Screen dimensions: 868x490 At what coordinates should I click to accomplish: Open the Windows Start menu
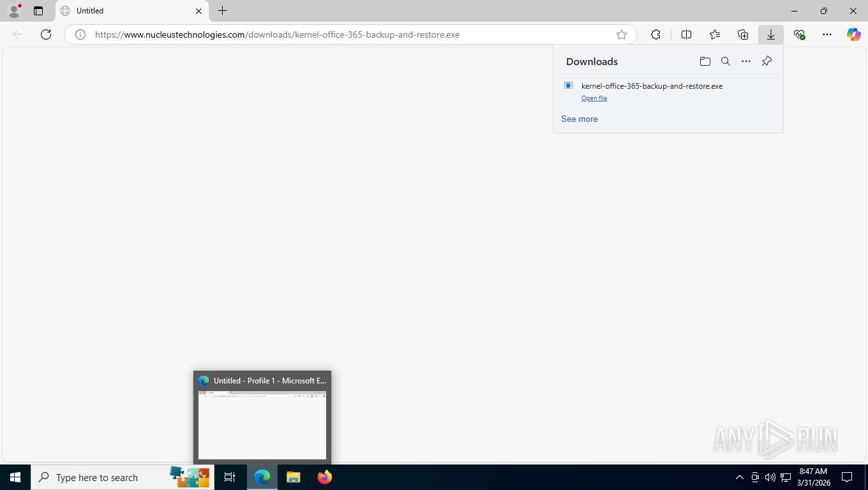click(15, 477)
